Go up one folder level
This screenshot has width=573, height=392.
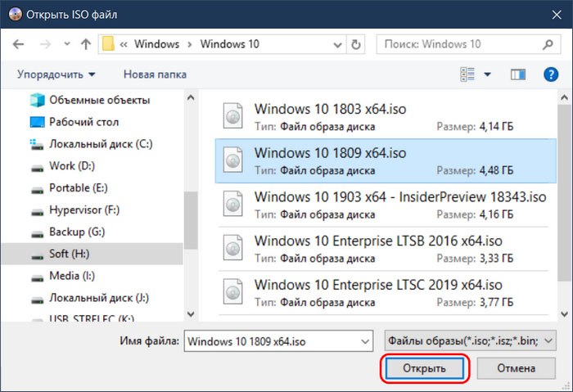(85, 44)
